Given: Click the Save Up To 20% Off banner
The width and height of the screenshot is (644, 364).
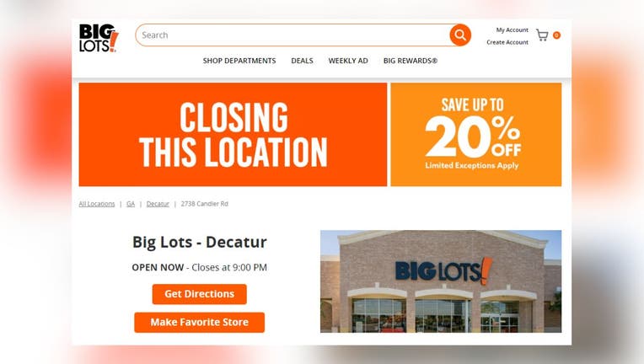Looking at the screenshot, I should pyautogui.click(x=476, y=135).
